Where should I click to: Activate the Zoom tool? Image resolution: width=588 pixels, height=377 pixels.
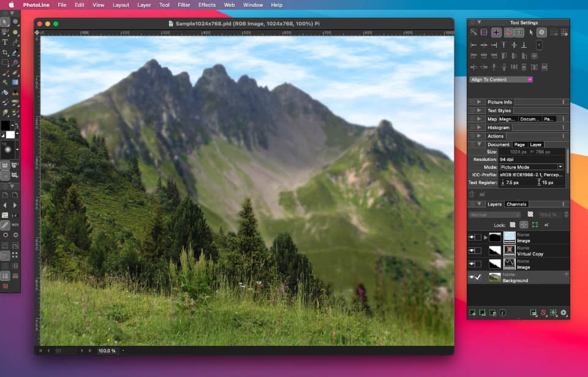click(13, 21)
